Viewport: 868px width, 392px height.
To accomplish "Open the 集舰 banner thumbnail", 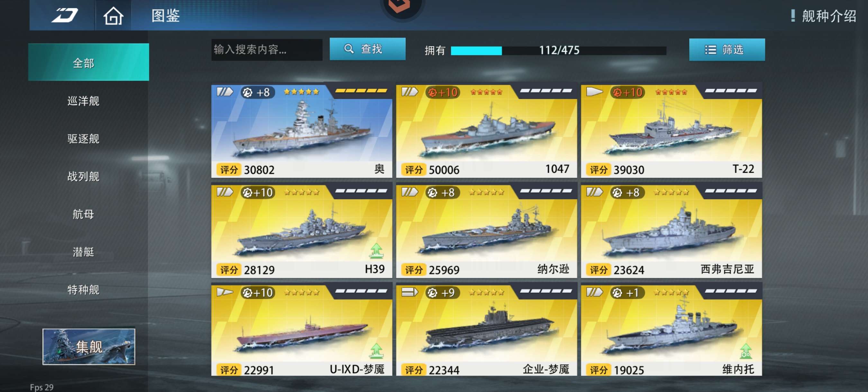I will [x=89, y=347].
